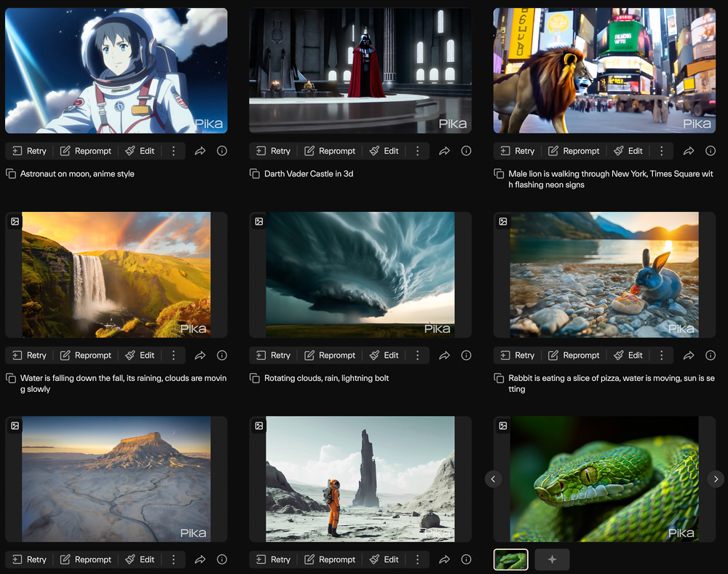The height and width of the screenshot is (574, 728).
Task: Go to the next green snake variation
Action: [716, 479]
